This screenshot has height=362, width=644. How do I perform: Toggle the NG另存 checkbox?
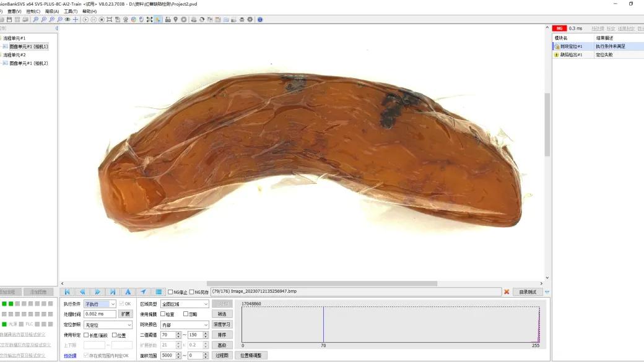pyautogui.click(x=191, y=292)
